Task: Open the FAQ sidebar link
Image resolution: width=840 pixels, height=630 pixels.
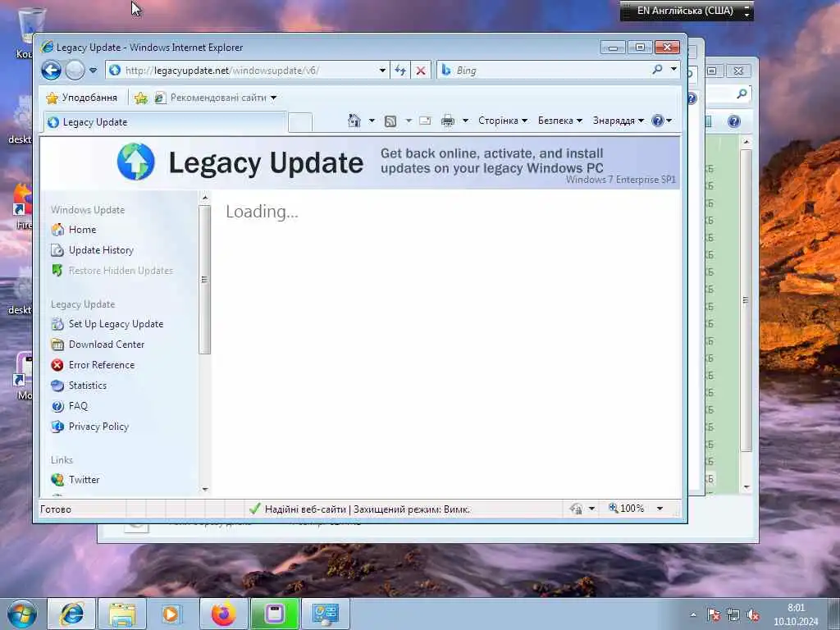Action: point(78,406)
